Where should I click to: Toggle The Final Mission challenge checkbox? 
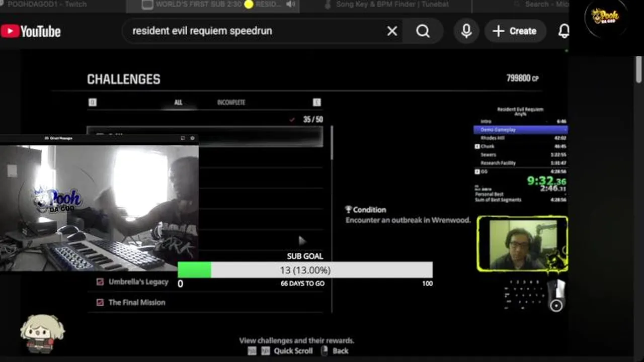click(x=100, y=303)
